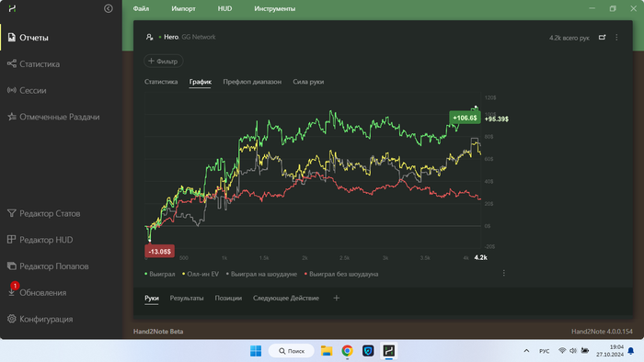
Task: Click the star icon for Отмеченные Раздачи
Action: [11, 117]
